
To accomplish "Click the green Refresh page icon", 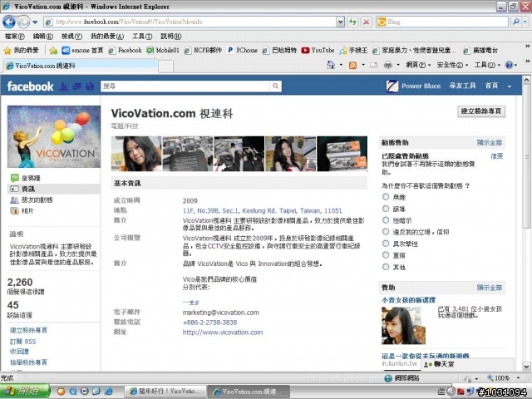I will 352,22.
